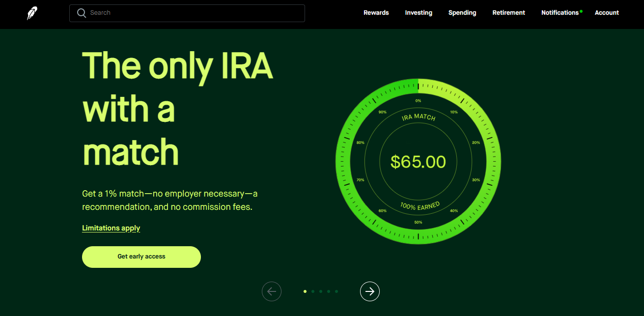Go to previous slide with left arrow
644x316 pixels.
[272, 291]
